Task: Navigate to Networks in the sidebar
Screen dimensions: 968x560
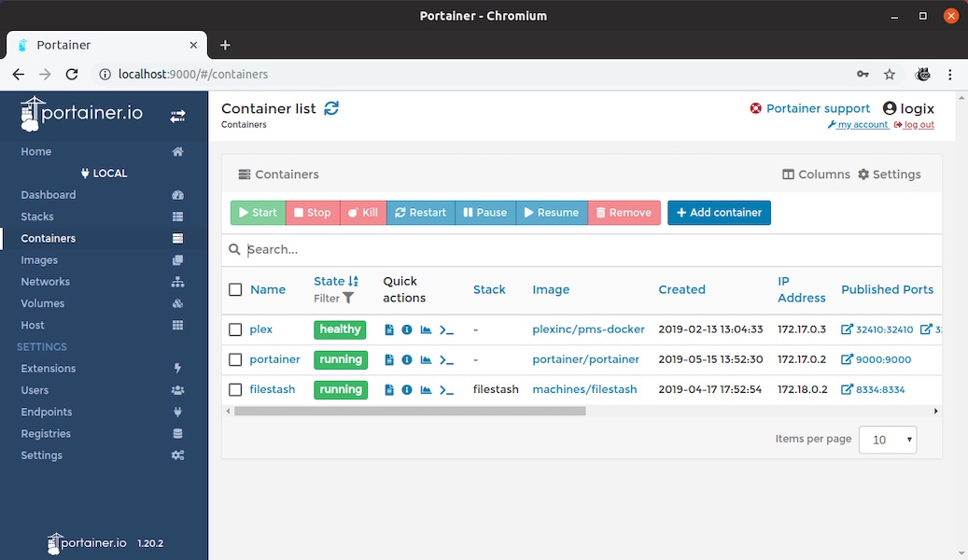Action: (x=45, y=281)
